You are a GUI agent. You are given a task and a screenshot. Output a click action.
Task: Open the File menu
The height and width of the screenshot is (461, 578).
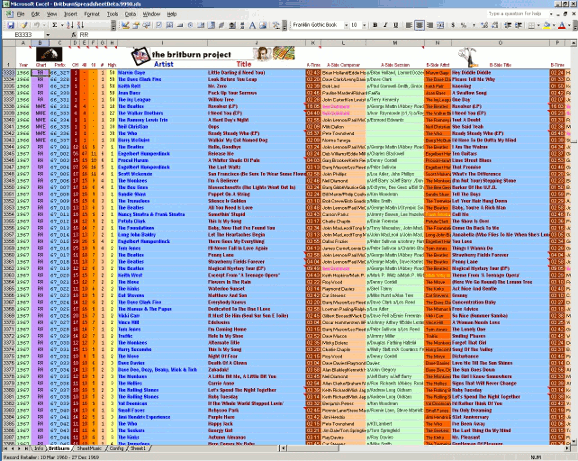[x=21, y=14]
